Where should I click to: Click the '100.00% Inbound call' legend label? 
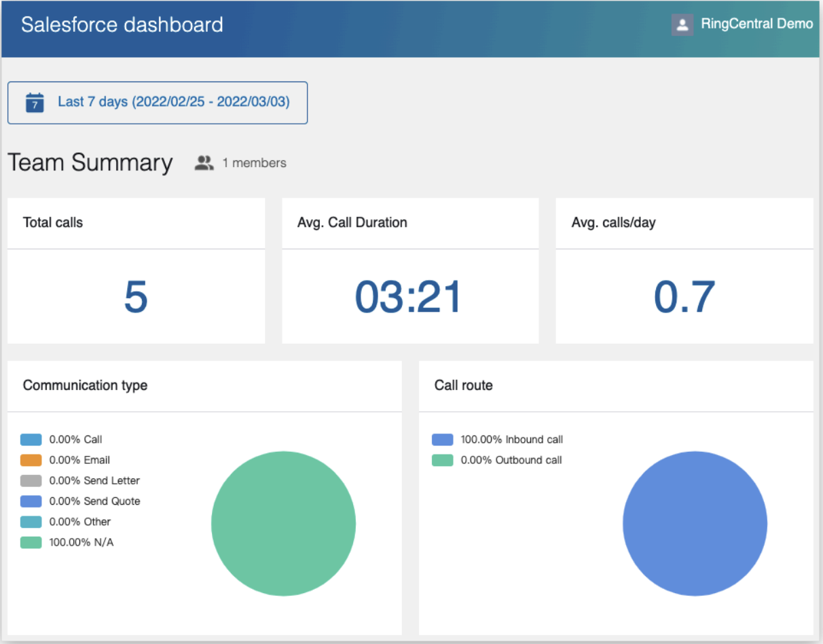tap(512, 440)
